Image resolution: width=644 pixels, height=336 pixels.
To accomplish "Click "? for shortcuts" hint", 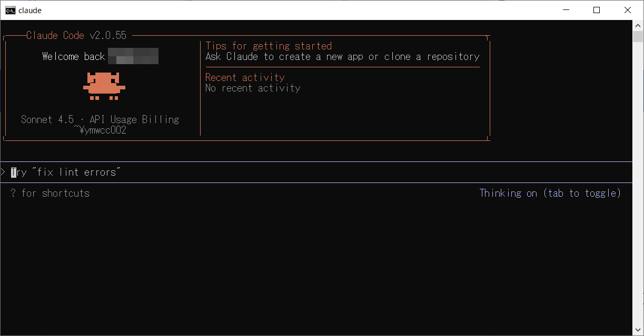I will 50,193.
